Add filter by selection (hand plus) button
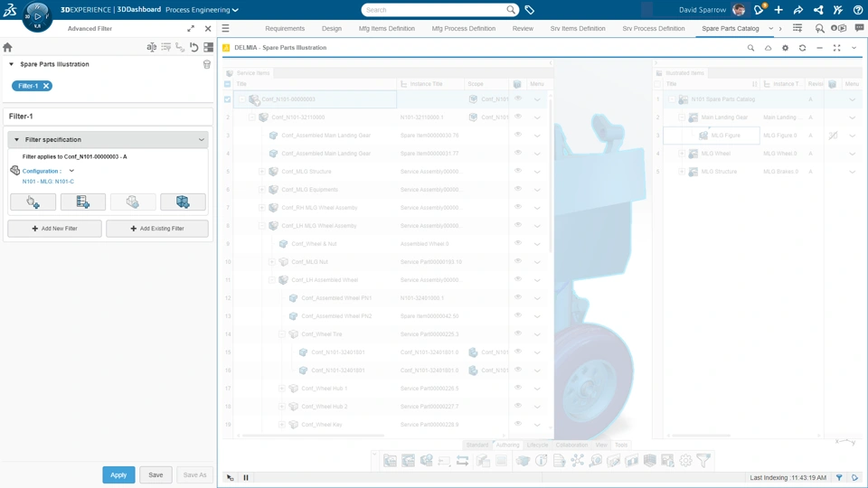The width and height of the screenshot is (868, 488). coord(33,202)
